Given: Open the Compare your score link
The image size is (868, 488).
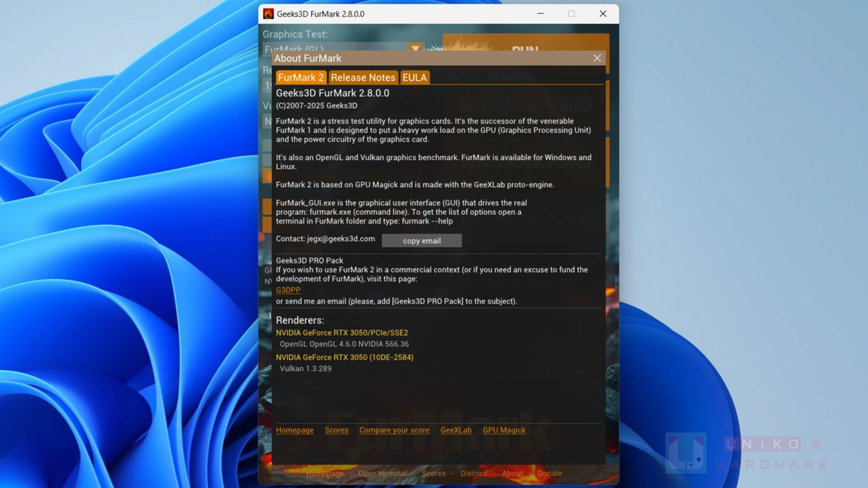Looking at the screenshot, I should (x=394, y=430).
